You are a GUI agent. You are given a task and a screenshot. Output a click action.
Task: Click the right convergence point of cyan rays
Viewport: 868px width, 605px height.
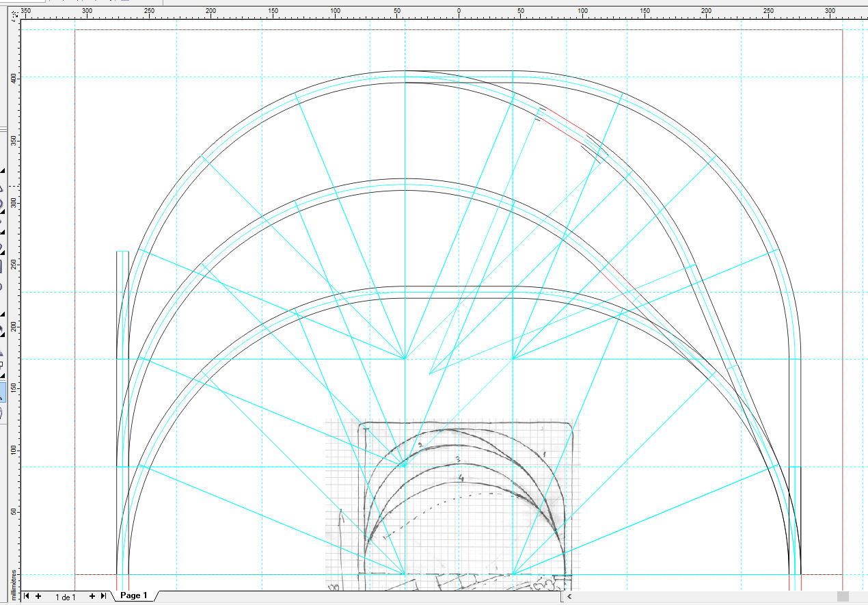coord(513,358)
